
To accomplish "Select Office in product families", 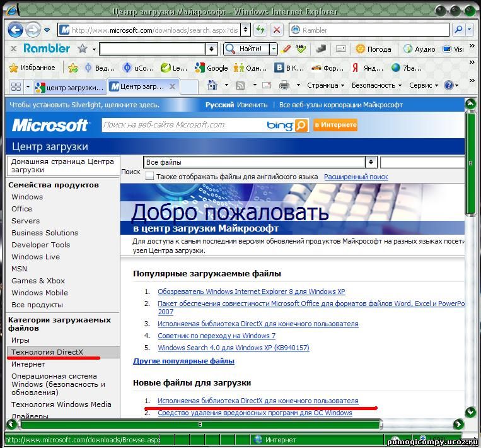I will pyautogui.click(x=21, y=209).
